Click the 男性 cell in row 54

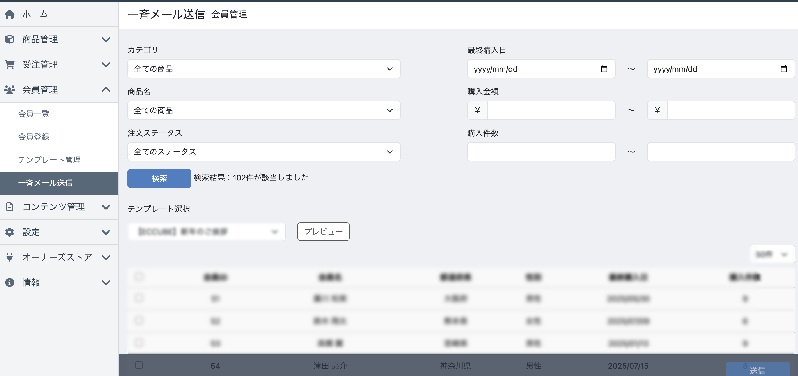pyautogui.click(x=533, y=366)
